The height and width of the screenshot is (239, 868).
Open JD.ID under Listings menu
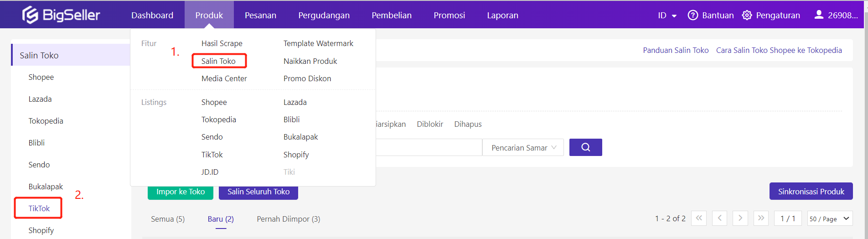(210, 172)
